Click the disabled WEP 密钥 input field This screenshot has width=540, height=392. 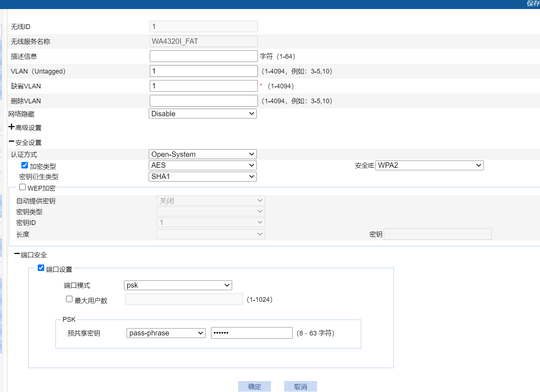click(438, 234)
